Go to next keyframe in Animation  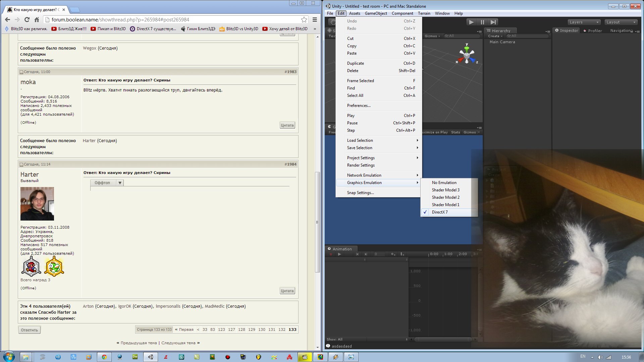point(366,254)
